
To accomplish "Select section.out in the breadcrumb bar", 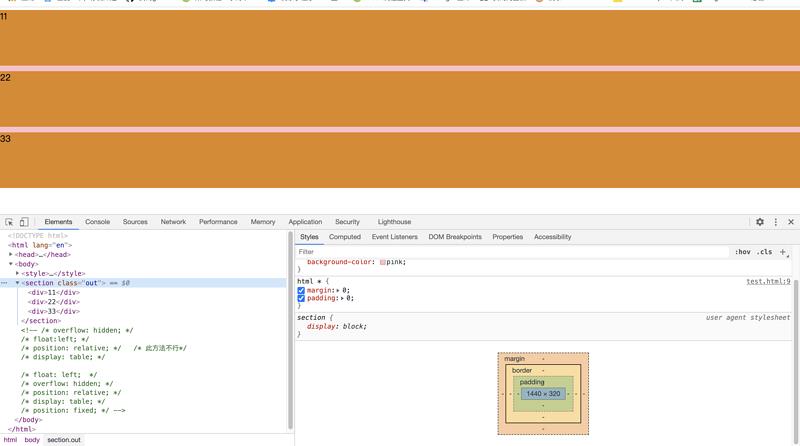I will (x=64, y=440).
